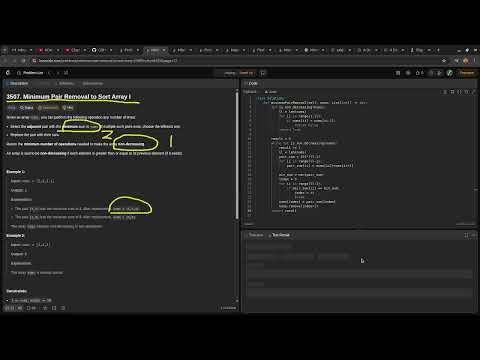
Task: Submit the solution
Action: (247, 73)
